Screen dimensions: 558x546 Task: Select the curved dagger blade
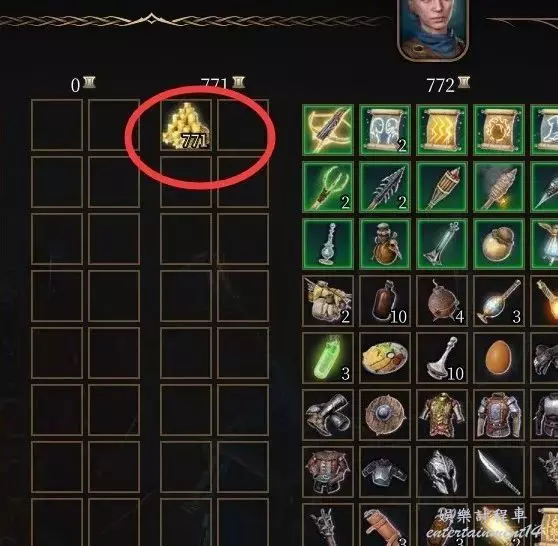coord(499,472)
